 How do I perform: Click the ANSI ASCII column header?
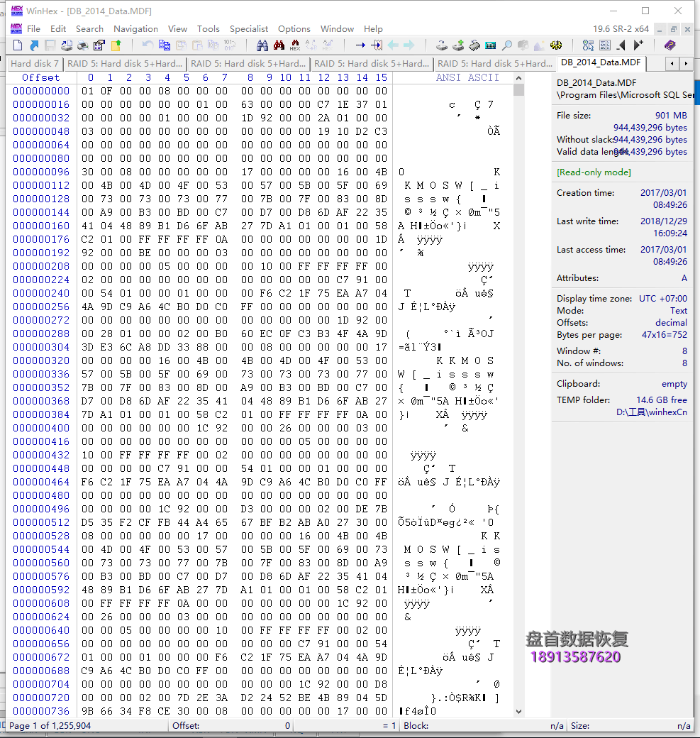click(x=467, y=77)
